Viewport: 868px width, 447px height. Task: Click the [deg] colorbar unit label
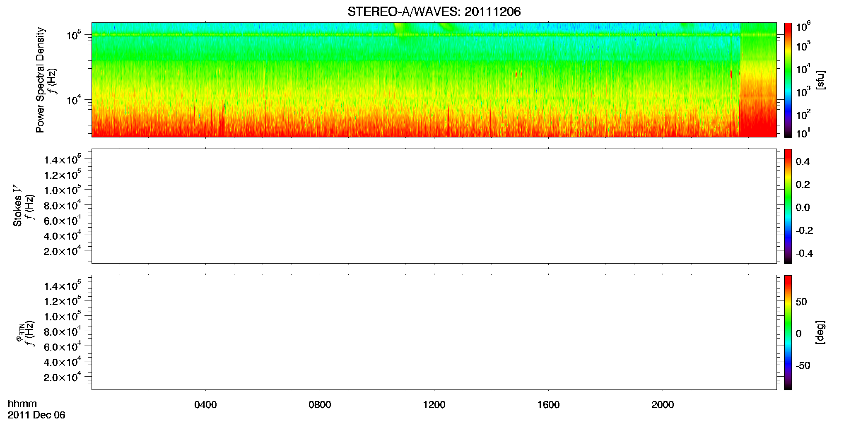820,332
